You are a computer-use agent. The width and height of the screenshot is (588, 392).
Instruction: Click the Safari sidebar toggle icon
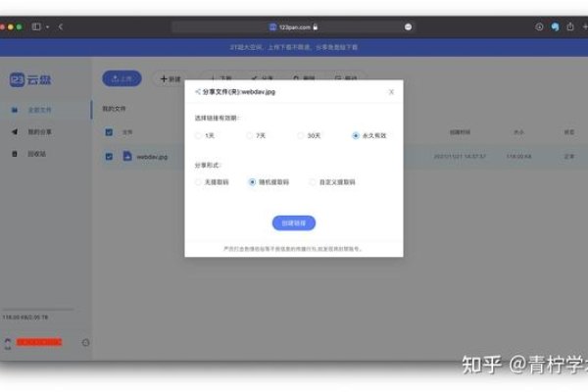(36, 26)
